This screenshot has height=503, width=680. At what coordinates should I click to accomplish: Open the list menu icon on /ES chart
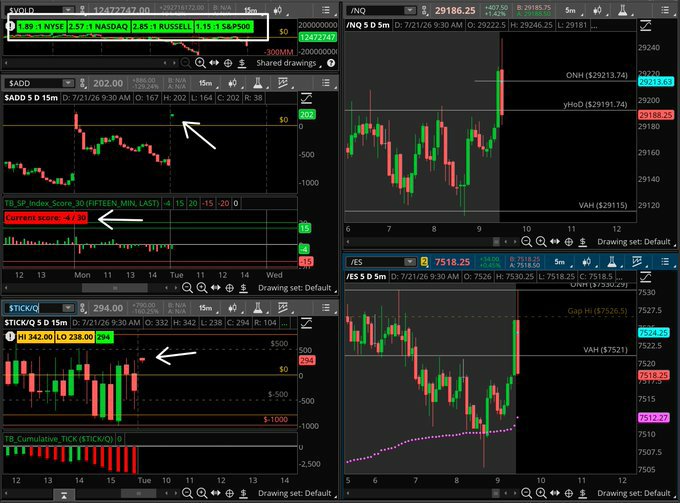[665, 262]
